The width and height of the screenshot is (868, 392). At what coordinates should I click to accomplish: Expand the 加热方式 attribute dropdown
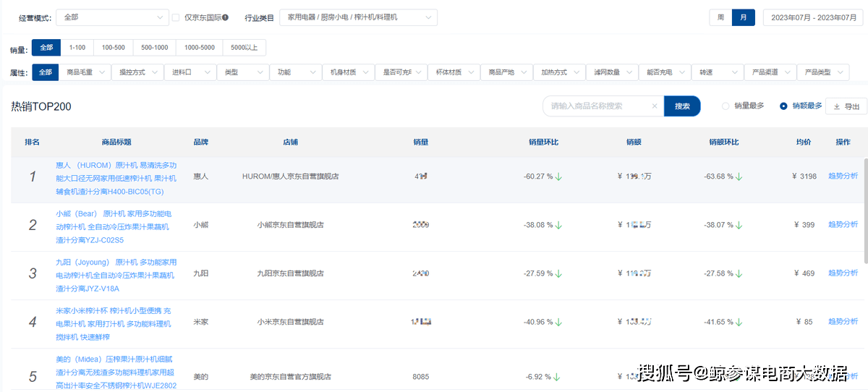(x=561, y=72)
